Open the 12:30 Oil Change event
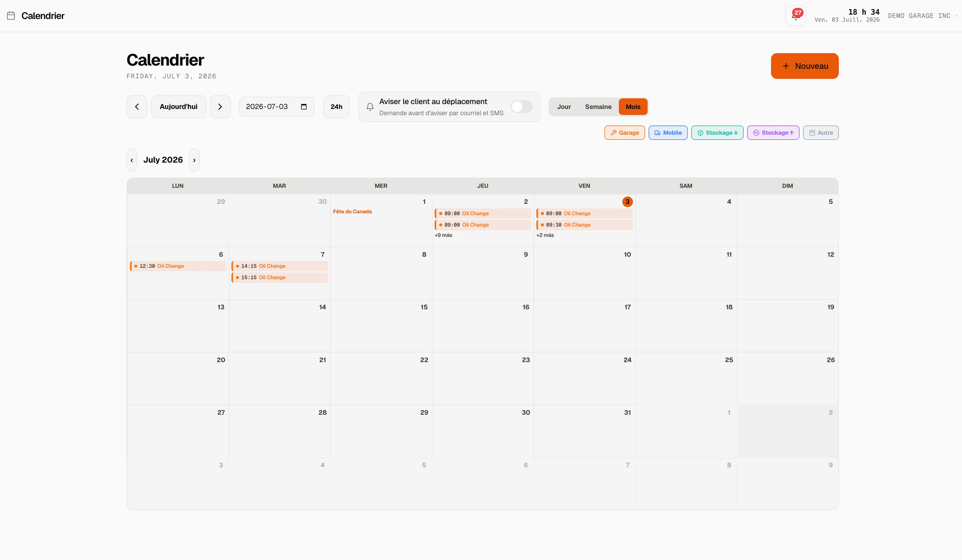 (x=178, y=266)
